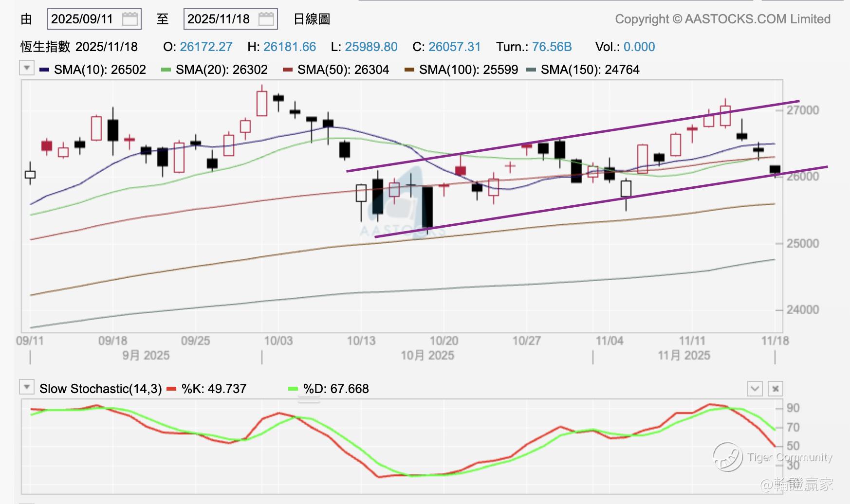Screen dimensions: 850x504
Task: Click the SMA(50) red color swatch
Action: click(288, 70)
